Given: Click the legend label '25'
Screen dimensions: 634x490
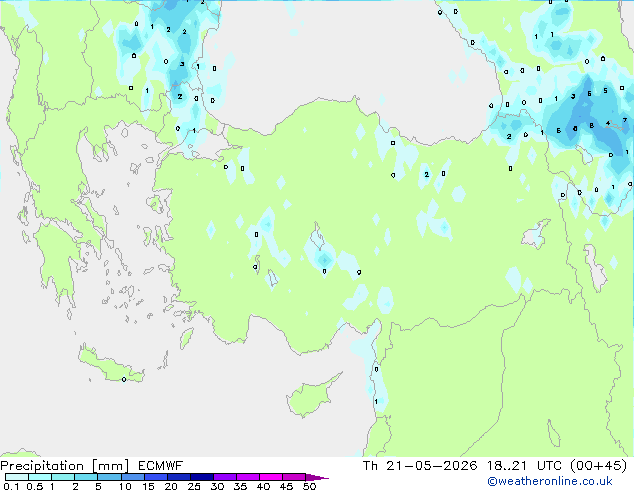Looking at the screenshot, I should pyautogui.click(x=194, y=486).
